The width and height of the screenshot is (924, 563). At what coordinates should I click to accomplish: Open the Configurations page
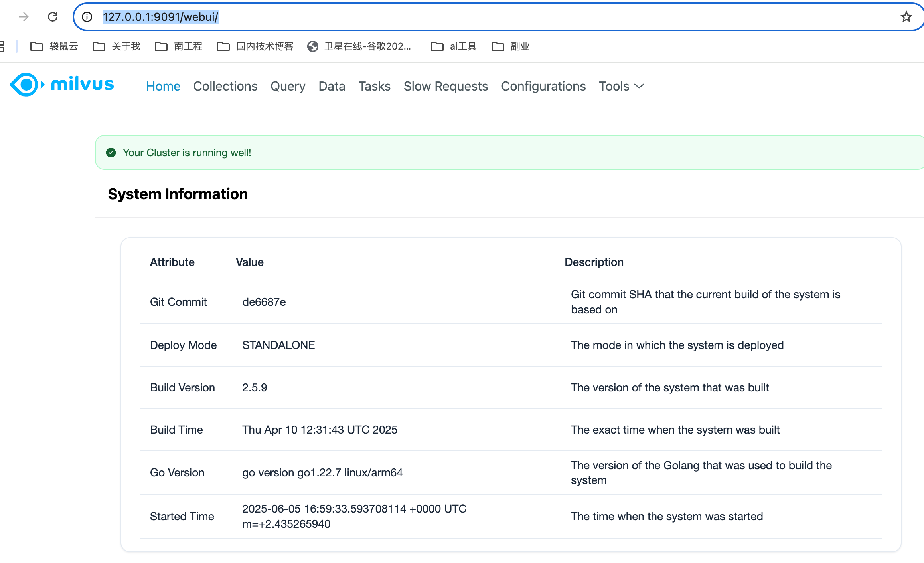[x=543, y=86]
